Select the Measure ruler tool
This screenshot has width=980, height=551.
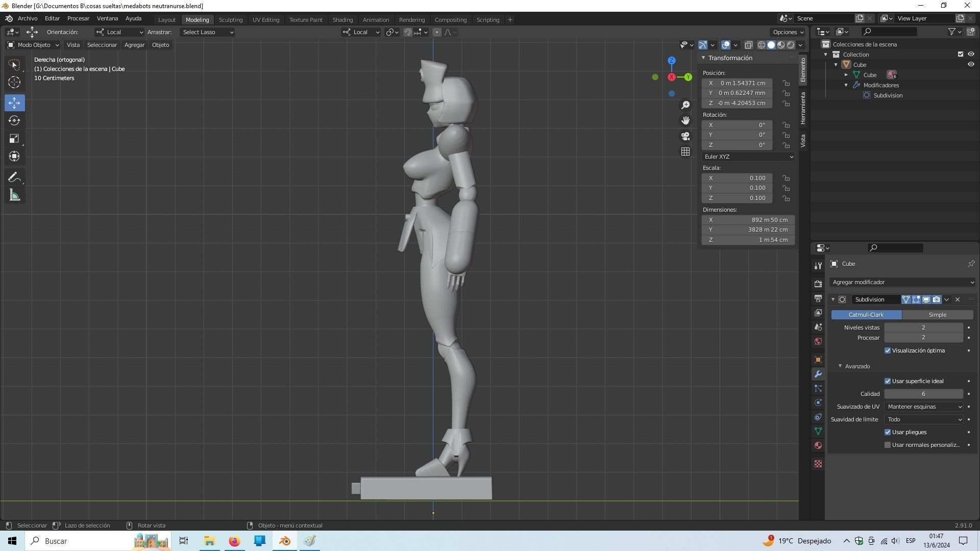click(x=14, y=195)
